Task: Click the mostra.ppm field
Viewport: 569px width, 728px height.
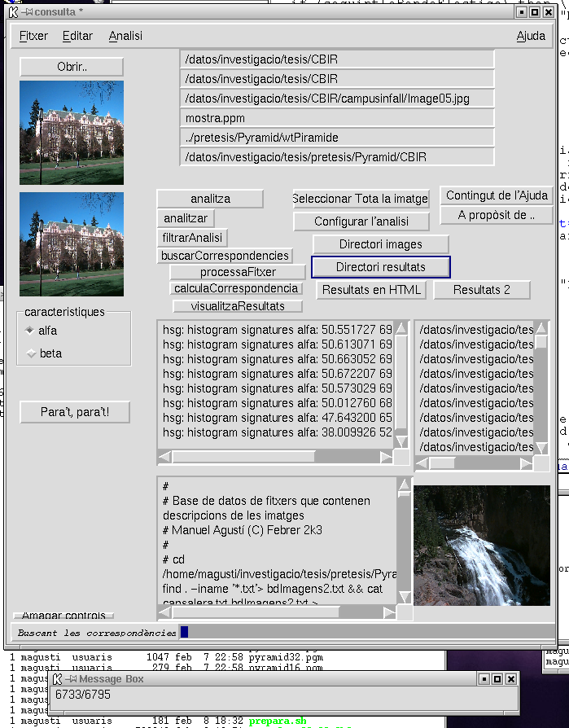Action: 337,118
